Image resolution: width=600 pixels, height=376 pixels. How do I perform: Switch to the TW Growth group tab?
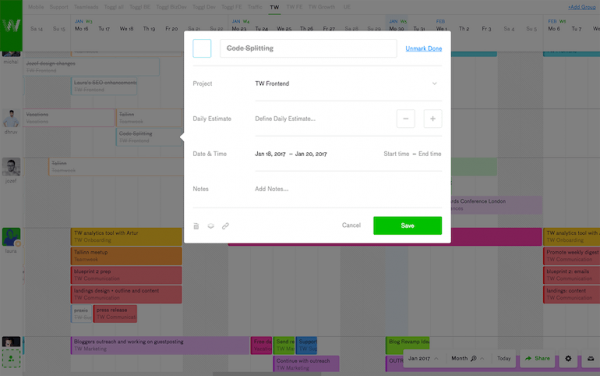tap(321, 7)
